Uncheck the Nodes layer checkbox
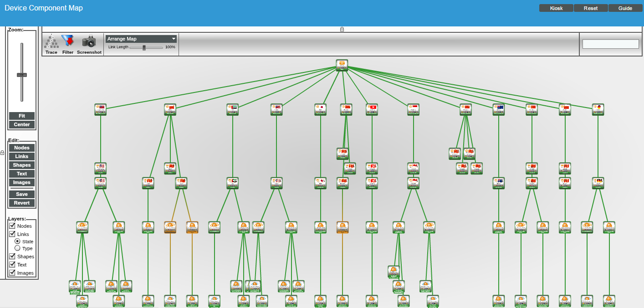 tap(12, 226)
